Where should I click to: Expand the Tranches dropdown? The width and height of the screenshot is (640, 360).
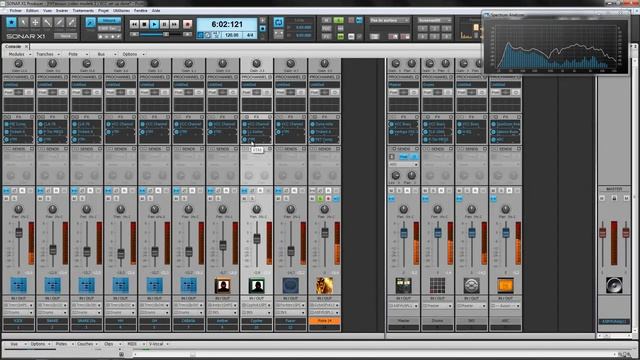point(48,54)
